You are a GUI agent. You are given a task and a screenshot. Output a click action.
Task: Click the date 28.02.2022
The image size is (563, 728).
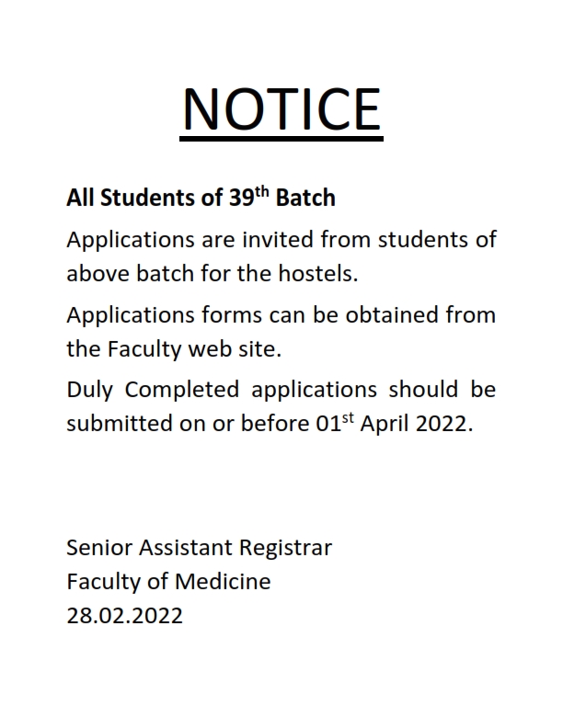[124, 616]
